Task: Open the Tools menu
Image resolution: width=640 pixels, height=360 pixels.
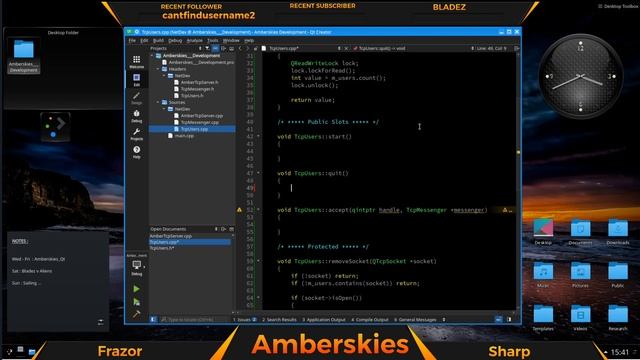Action: [x=213, y=40]
